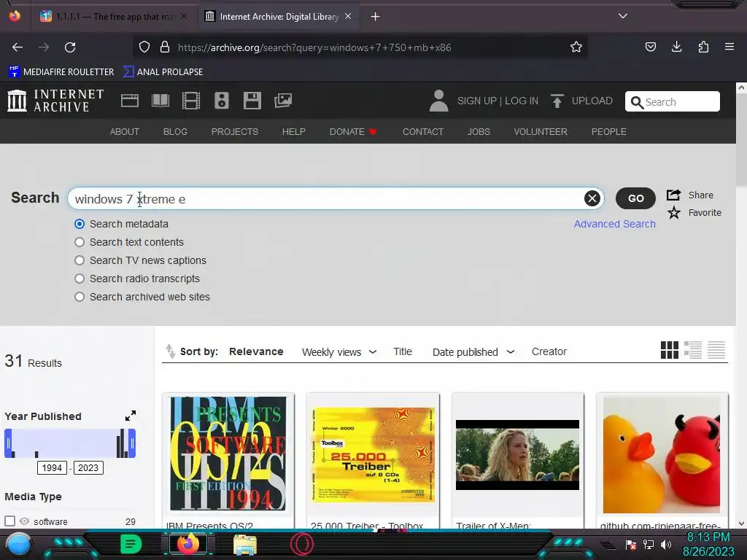Open the Advanced Search link
Screen dimensions: 747x560
coord(614,224)
